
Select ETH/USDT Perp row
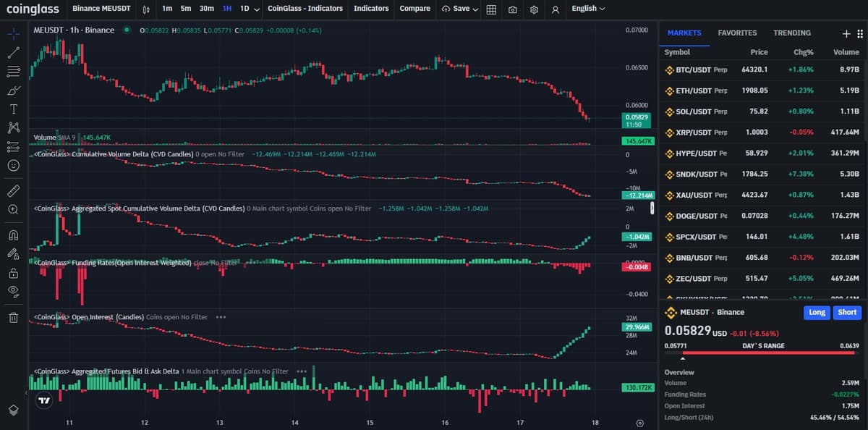[762, 90]
